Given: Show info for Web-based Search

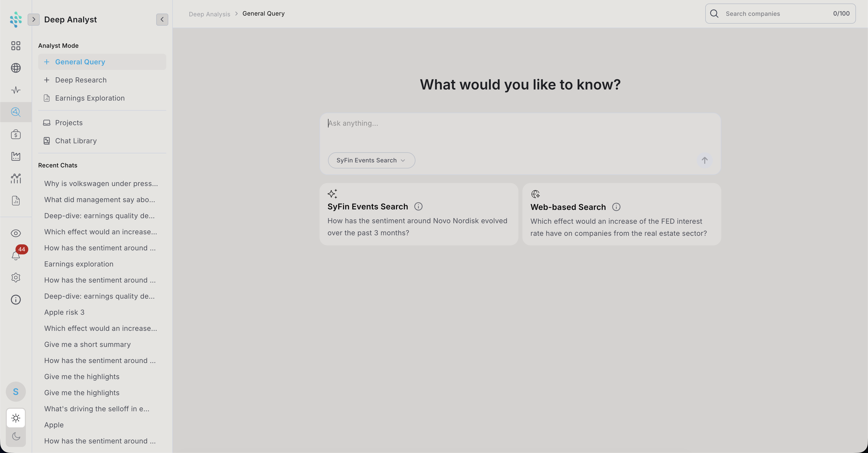Looking at the screenshot, I should coord(616,207).
